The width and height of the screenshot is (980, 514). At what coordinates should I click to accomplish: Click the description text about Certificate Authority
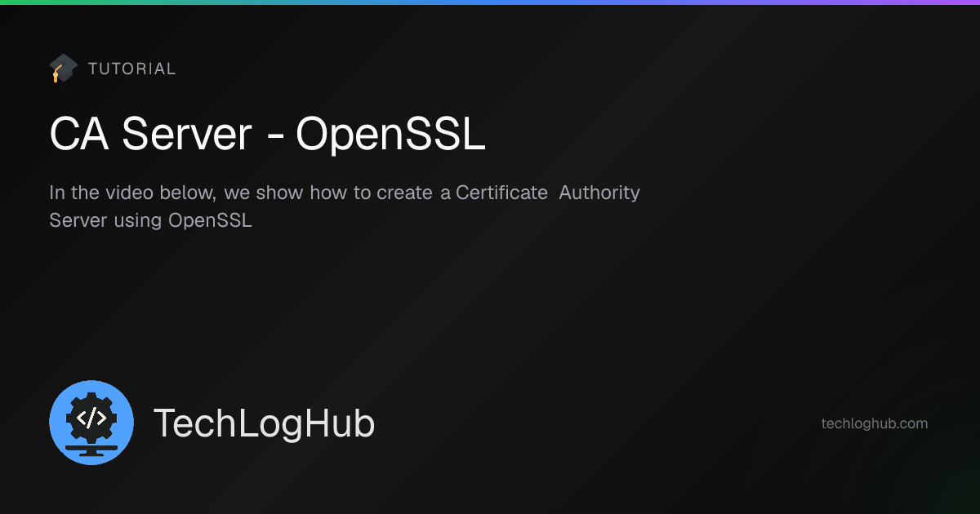(x=345, y=206)
